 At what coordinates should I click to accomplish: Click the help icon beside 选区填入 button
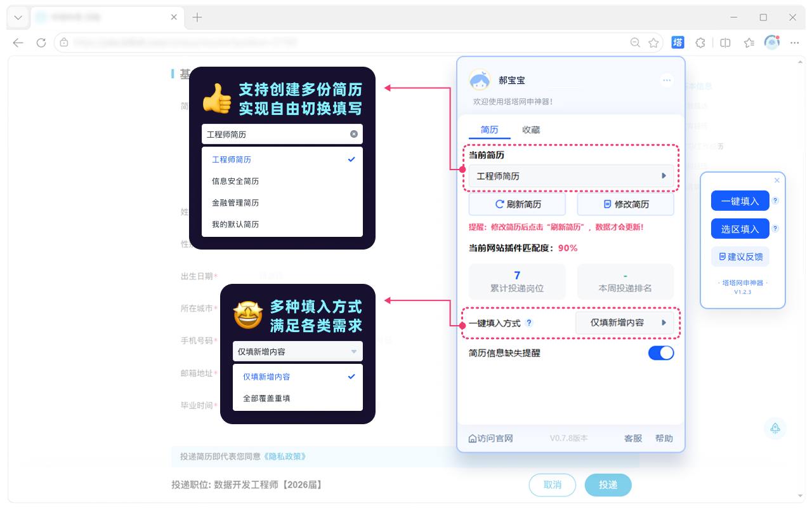[x=775, y=229]
